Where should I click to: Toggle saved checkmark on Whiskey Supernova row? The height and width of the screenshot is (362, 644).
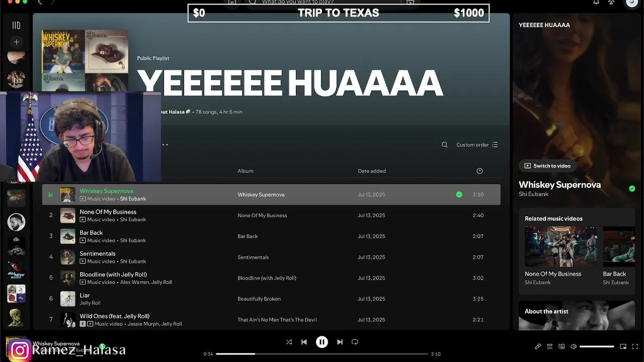click(x=459, y=195)
